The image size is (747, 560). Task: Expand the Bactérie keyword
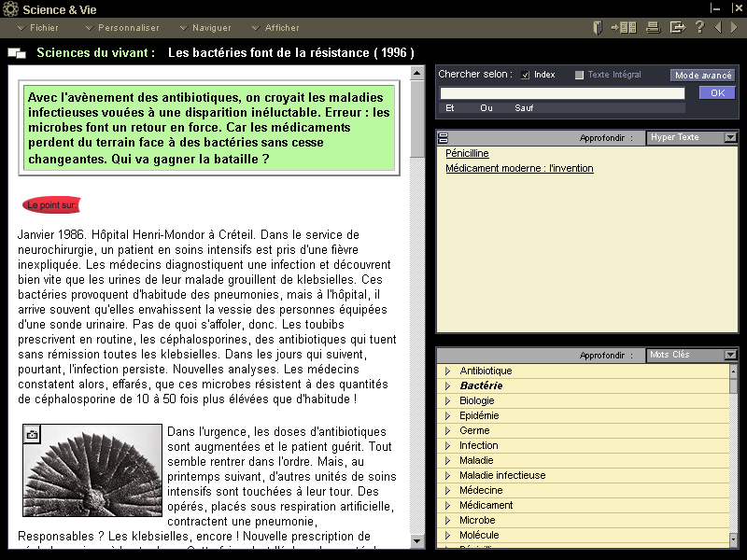pos(448,385)
